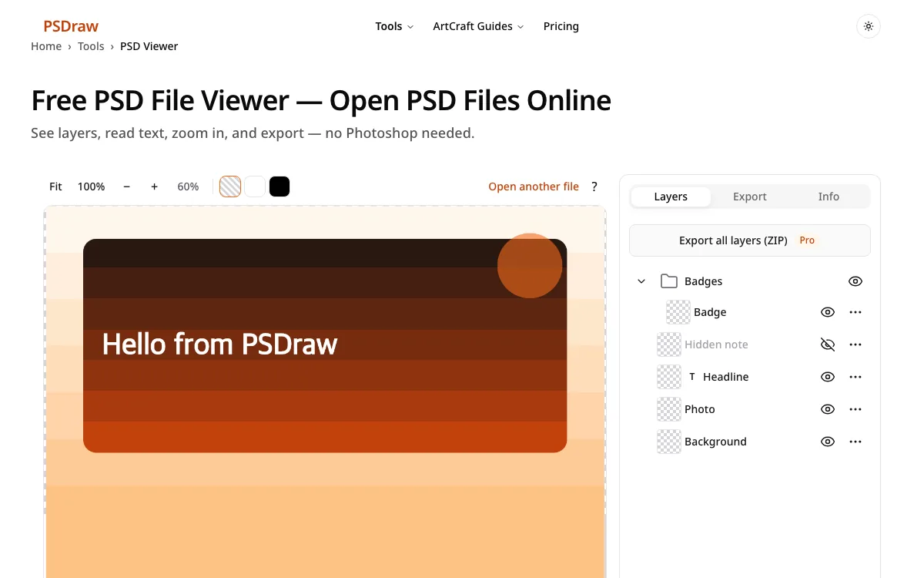Click the Hidden note layer thumbnail
Screen dimensions: 924x578
pos(669,344)
